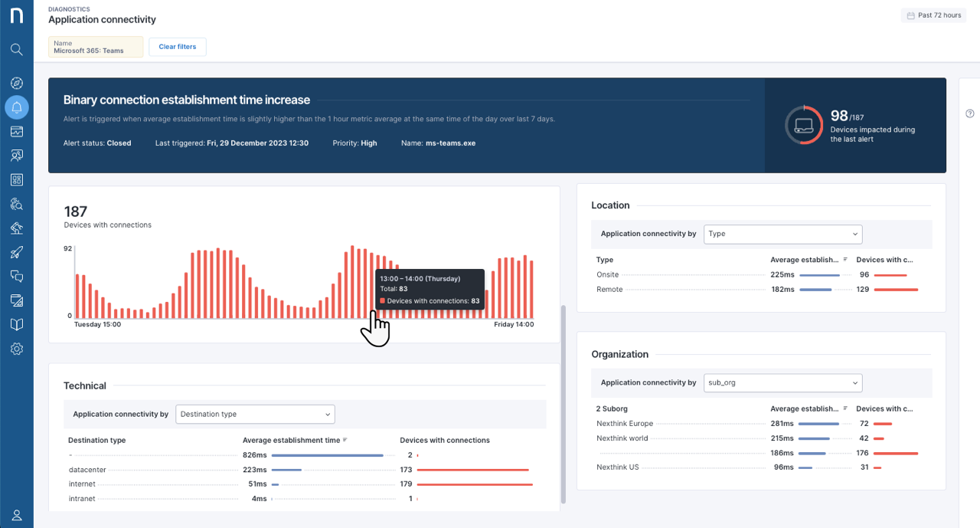Click the rocket icon in the sidebar

point(16,252)
